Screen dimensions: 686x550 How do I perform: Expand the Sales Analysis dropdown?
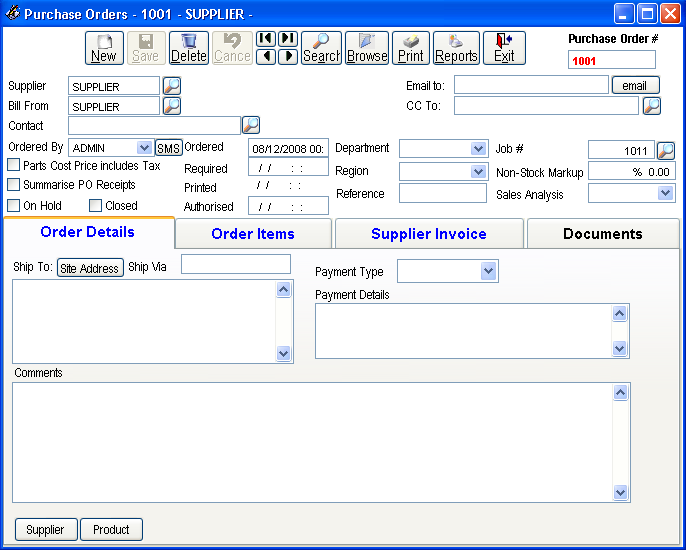click(666, 194)
